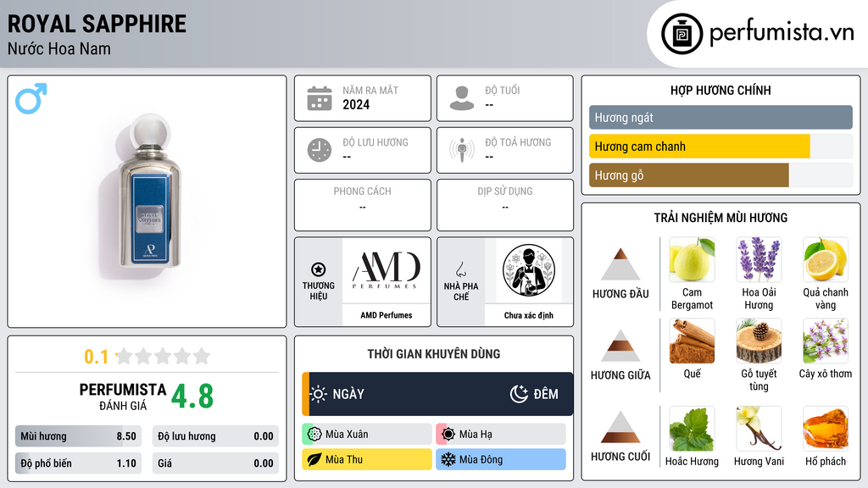Click the Dịp sử dụng card

point(505,205)
